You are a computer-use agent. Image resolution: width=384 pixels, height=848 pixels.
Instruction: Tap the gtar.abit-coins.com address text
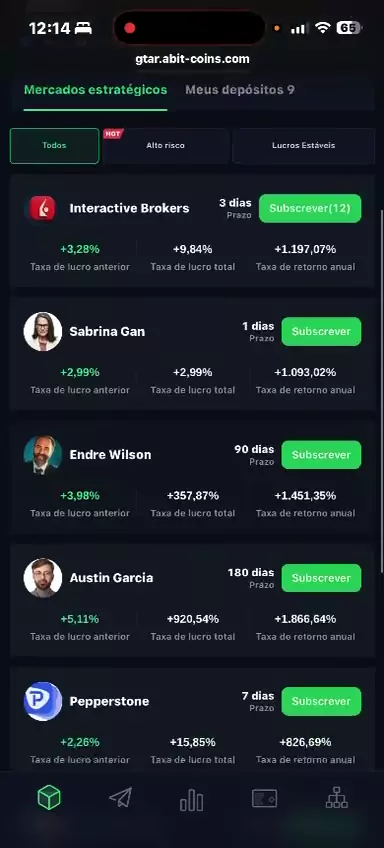[193, 59]
